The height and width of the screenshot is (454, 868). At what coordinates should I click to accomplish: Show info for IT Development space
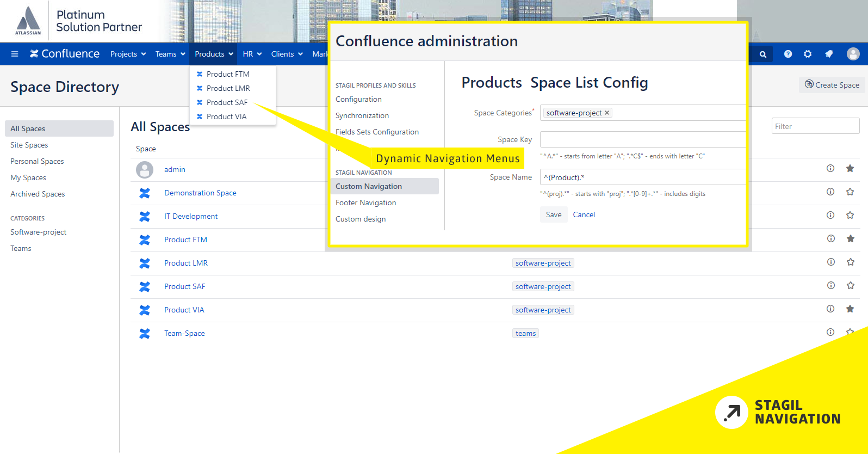(x=830, y=215)
